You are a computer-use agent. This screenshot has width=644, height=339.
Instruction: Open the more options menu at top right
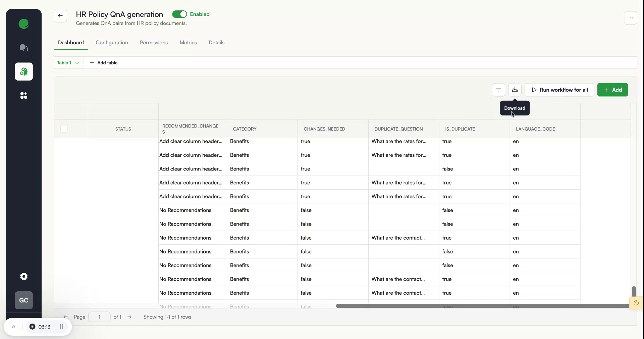[631, 18]
